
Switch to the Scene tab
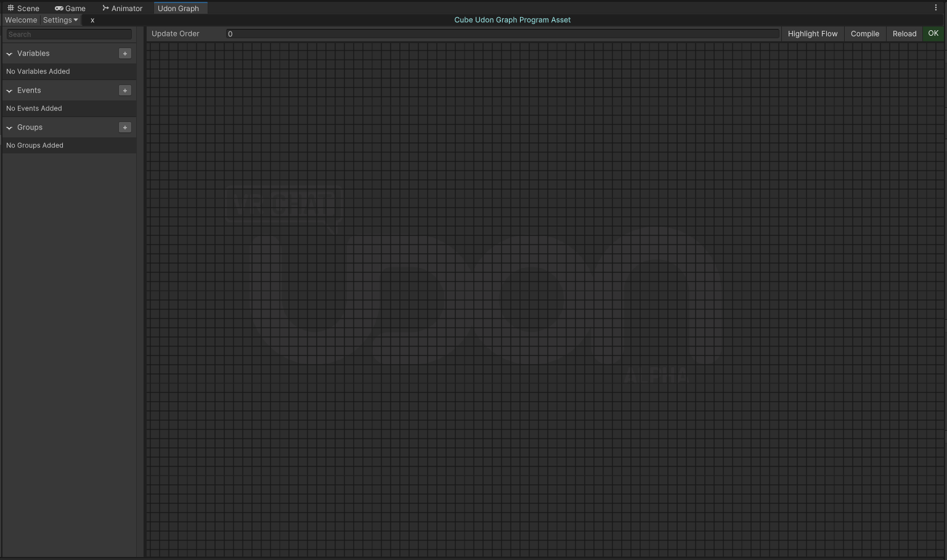(24, 8)
